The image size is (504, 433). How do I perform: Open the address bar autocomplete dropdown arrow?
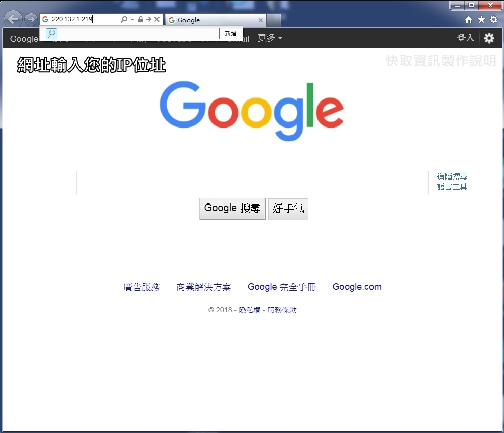[x=132, y=19]
